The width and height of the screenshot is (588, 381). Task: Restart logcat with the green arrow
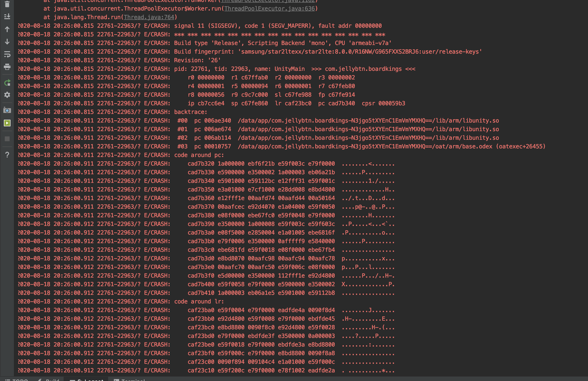(x=7, y=83)
